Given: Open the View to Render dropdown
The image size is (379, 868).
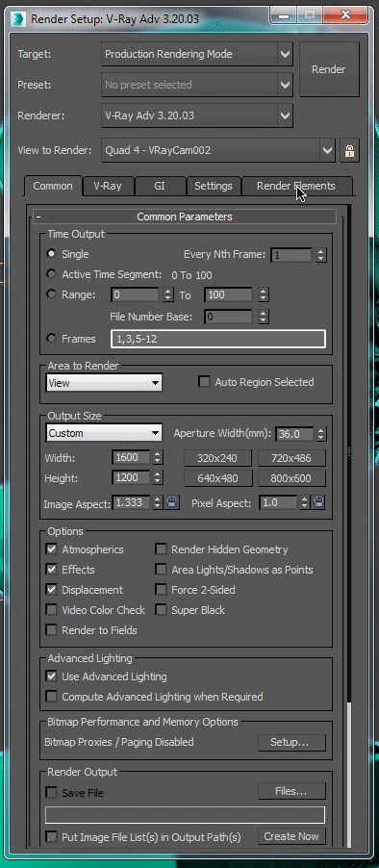Looking at the screenshot, I should coord(218,150).
